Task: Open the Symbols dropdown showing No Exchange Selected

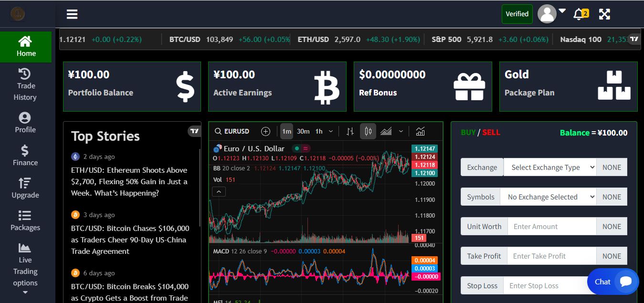Action: click(x=548, y=197)
